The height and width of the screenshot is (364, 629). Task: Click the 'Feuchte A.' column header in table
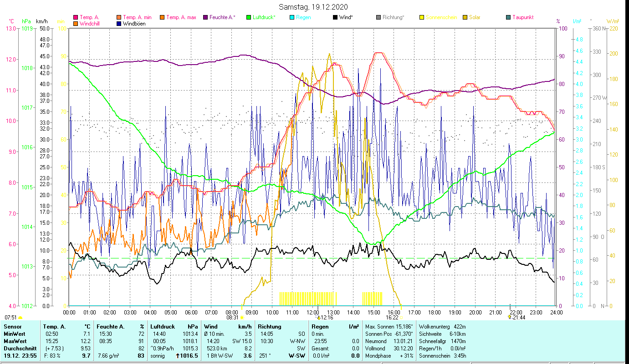(111, 327)
